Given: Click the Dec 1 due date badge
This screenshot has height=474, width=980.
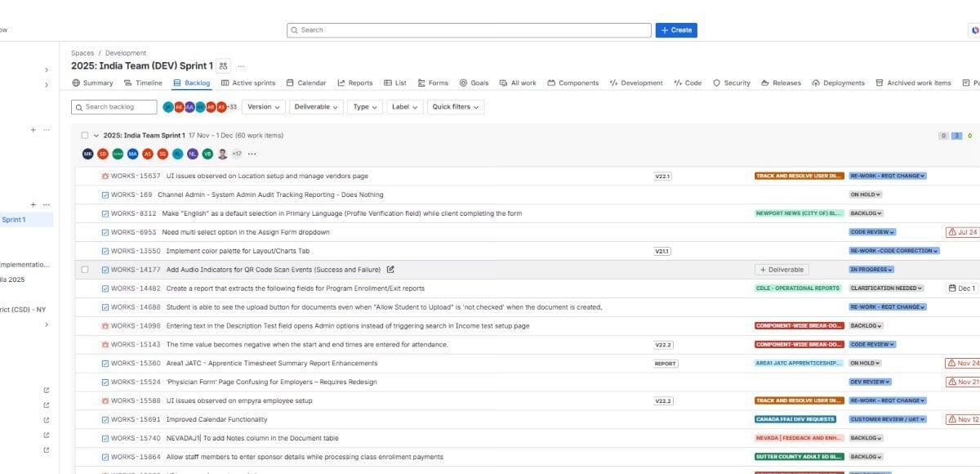Looking at the screenshot, I should 962,288.
